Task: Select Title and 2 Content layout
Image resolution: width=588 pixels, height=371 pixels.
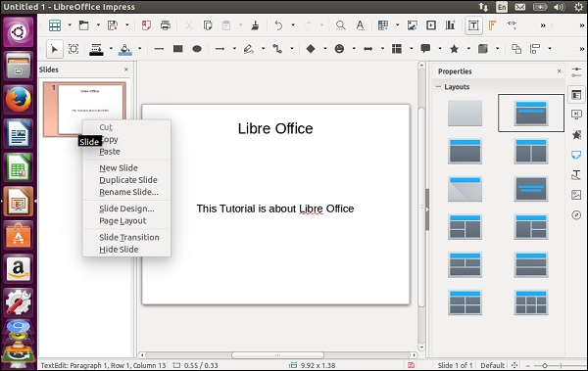Action: (531, 151)
